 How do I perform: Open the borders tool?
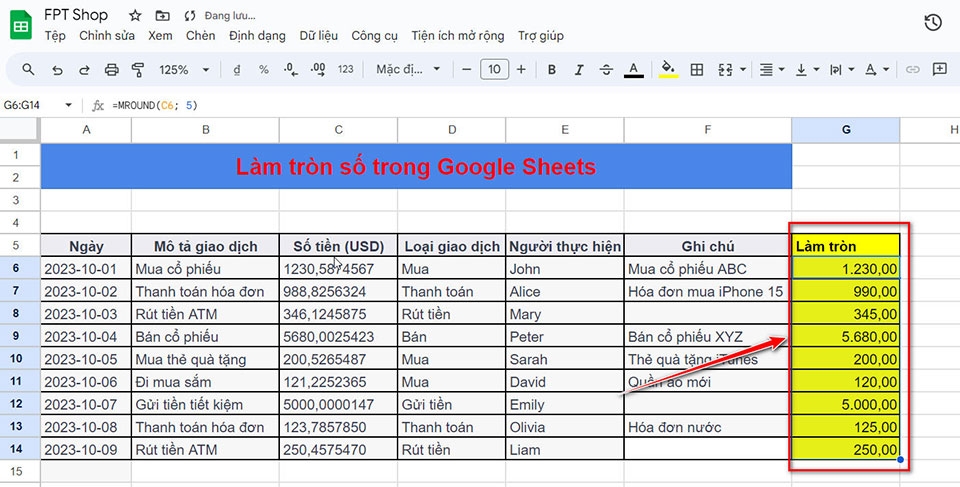(697, 70)
